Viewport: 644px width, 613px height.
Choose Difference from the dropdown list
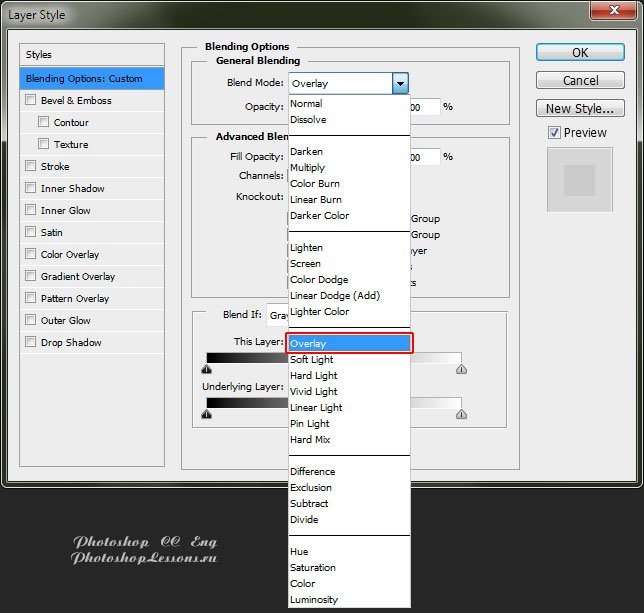[312, 472]
